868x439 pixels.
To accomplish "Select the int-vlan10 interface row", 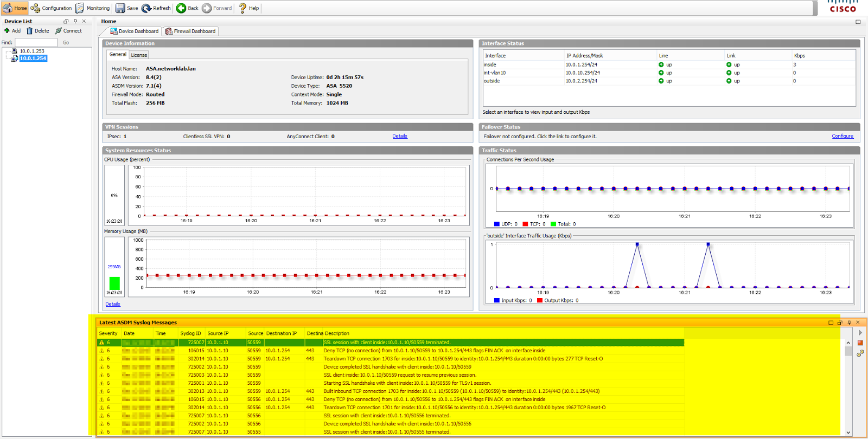I will click(x=669, y=73).
